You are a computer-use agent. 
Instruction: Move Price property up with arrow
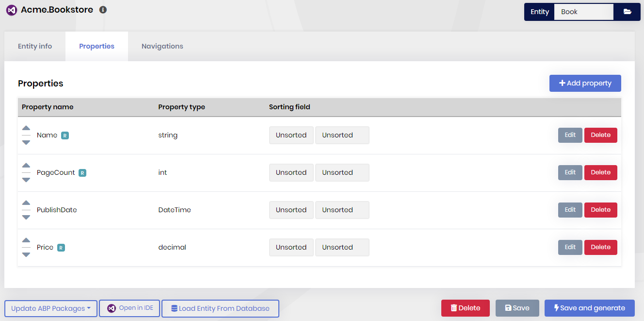(x=26, y=241)
